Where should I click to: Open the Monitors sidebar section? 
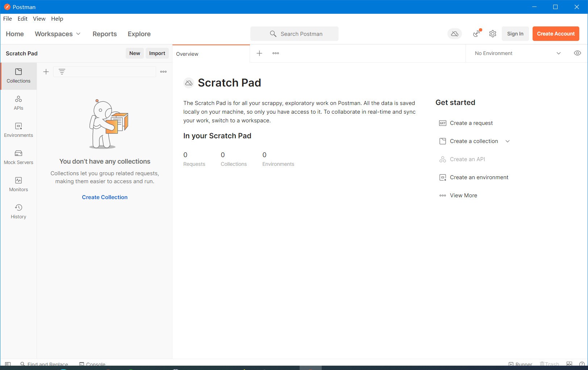click(x=18, y=185)
